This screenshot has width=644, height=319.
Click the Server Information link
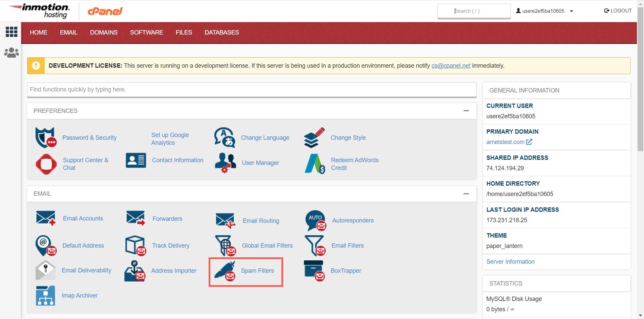click(510, 262)
